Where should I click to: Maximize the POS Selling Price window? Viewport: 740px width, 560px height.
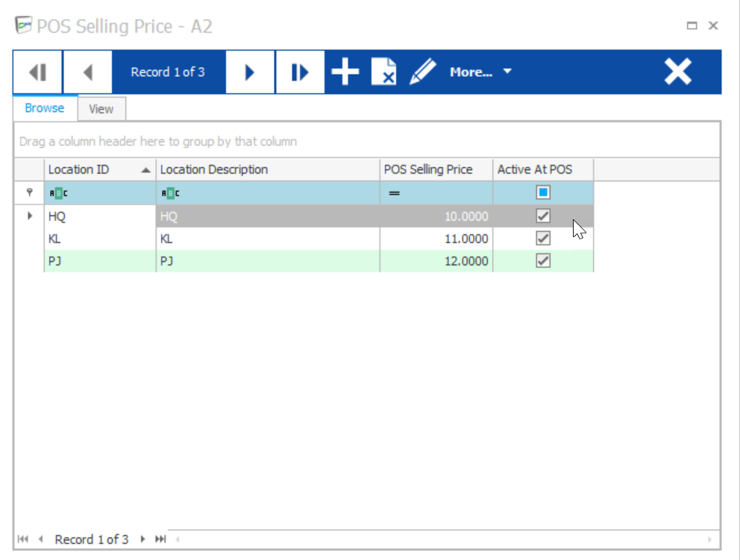click(x=692, y=25)
